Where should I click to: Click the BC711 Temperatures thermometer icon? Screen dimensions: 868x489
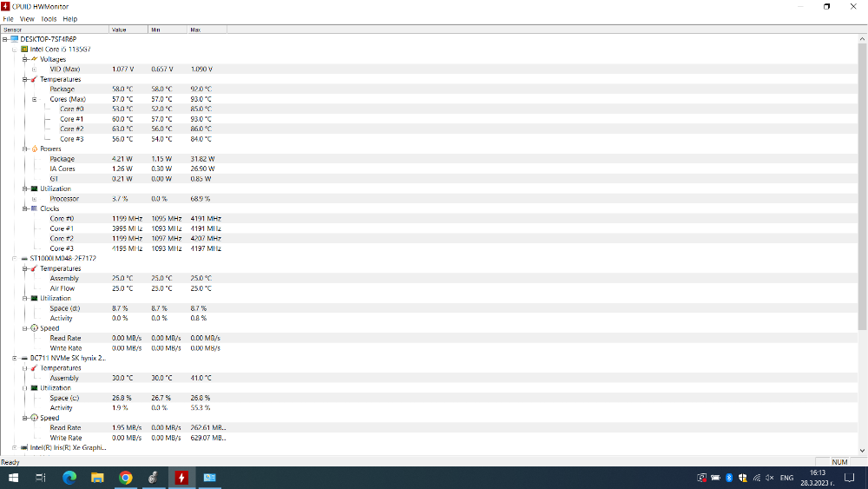[x=35, y=368]
